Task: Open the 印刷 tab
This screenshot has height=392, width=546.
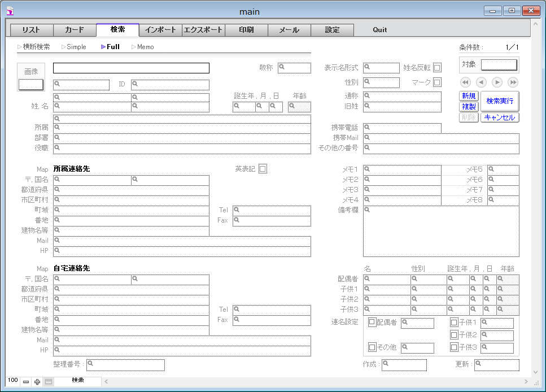Action: [x=246, y=30]
